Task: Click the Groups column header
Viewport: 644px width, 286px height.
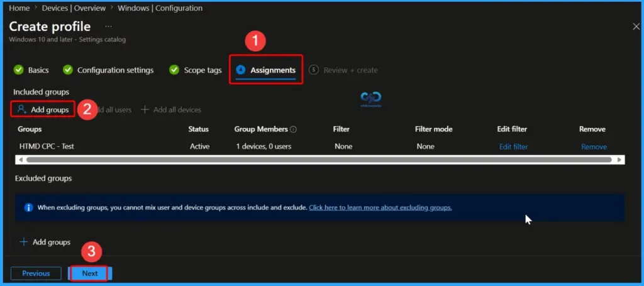Action: click(x=30, y=129)
